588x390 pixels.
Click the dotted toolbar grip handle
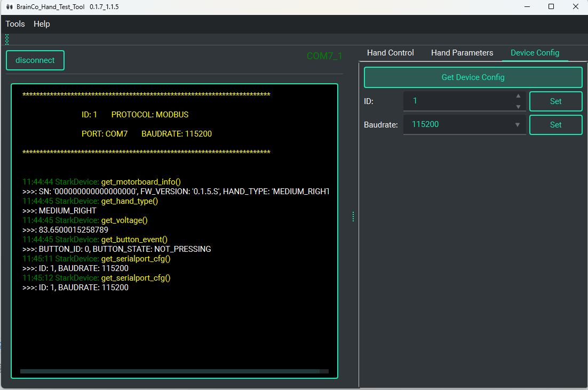pos(7,39)
